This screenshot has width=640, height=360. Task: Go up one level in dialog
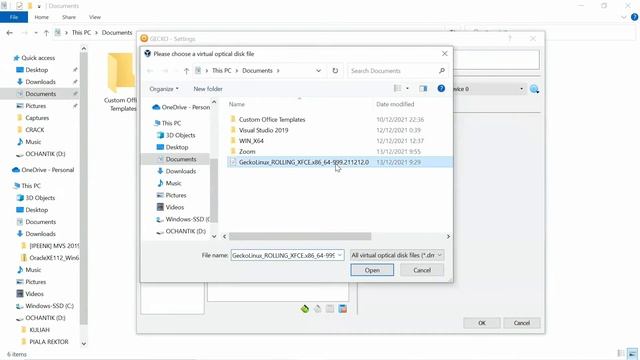tap(186, 71)
